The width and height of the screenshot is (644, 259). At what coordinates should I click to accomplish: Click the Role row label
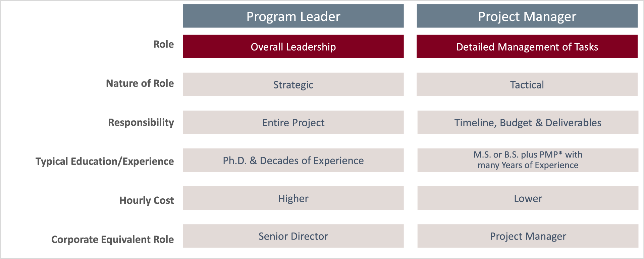164,44
